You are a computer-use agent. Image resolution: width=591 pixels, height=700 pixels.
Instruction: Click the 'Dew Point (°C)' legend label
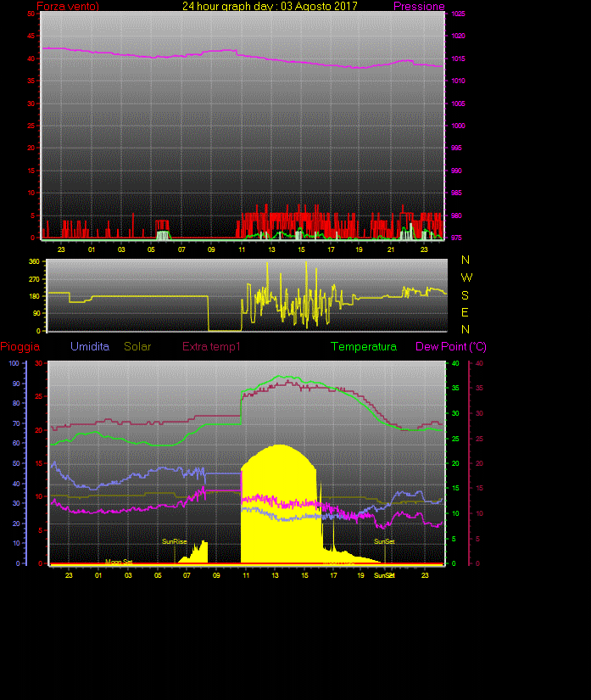[451, 346]
